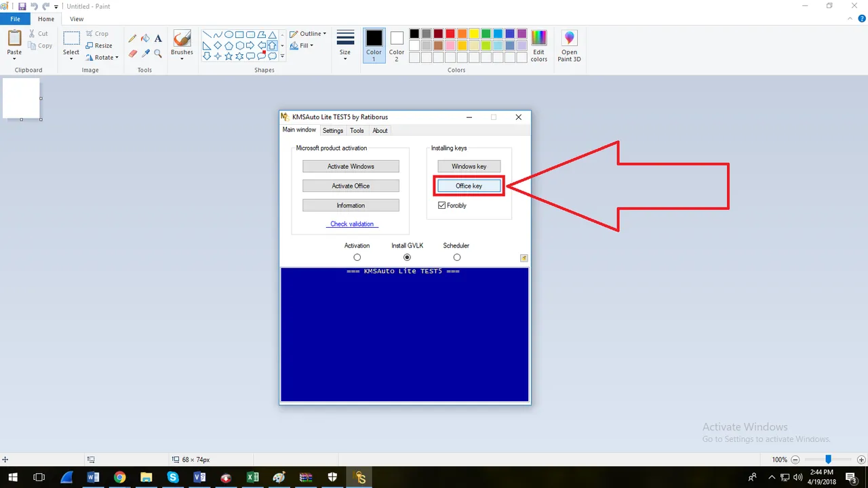Click Cut in the Clipboard group
This screenshot has height=488, width=868.
39,33
